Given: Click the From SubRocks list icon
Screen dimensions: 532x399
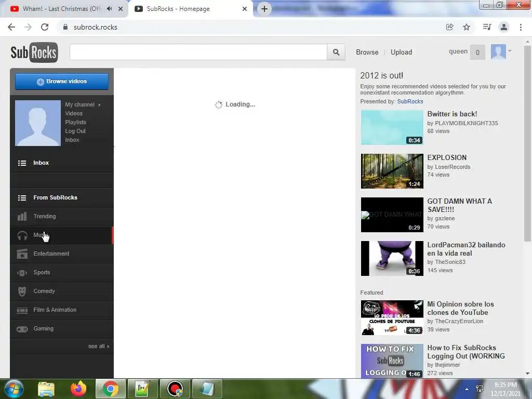Looking at the screenshot, I should point(22,198).
